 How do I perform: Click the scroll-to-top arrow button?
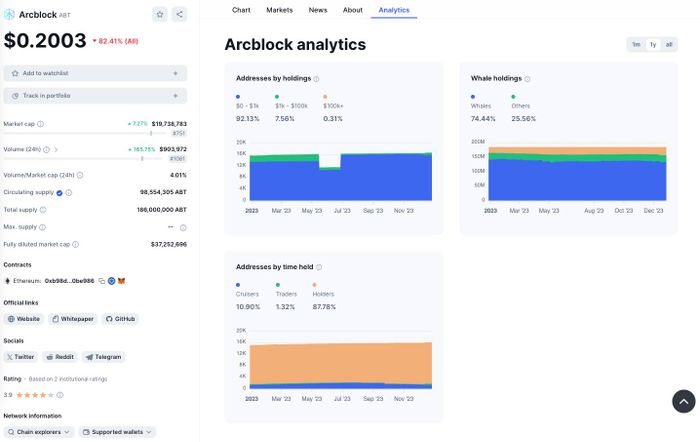683,401
